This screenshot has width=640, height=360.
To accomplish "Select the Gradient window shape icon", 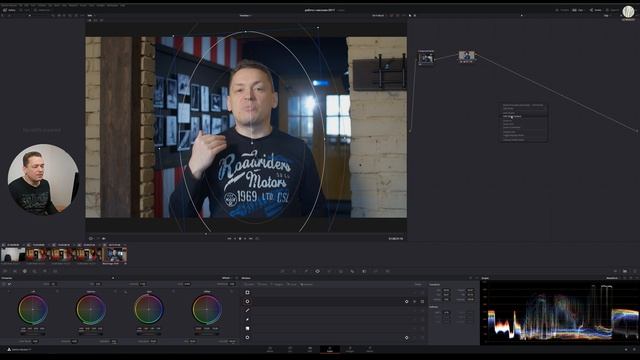I will pyautogui.click(x=247, y=328).
